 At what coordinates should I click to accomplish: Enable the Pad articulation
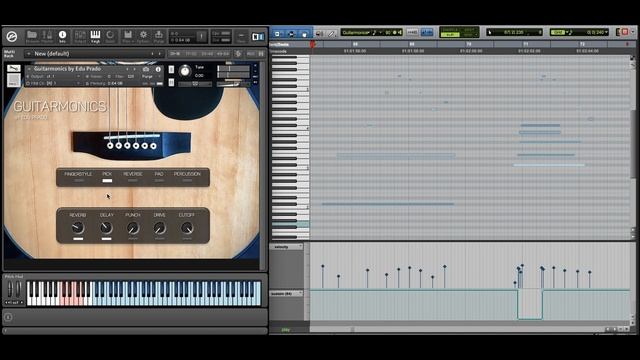(159, 180)
